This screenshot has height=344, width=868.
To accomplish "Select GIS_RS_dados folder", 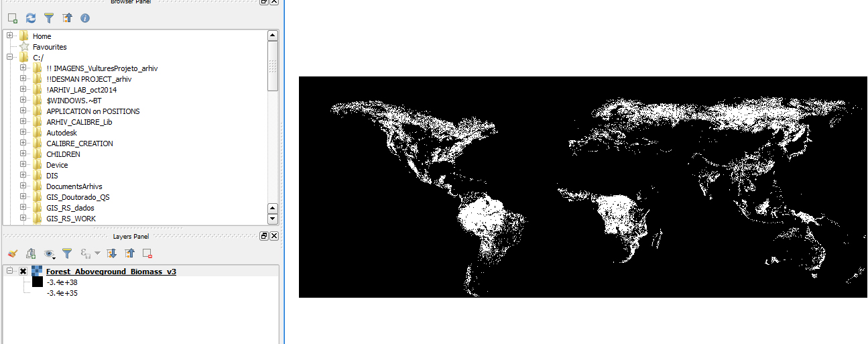I will 70,208.
